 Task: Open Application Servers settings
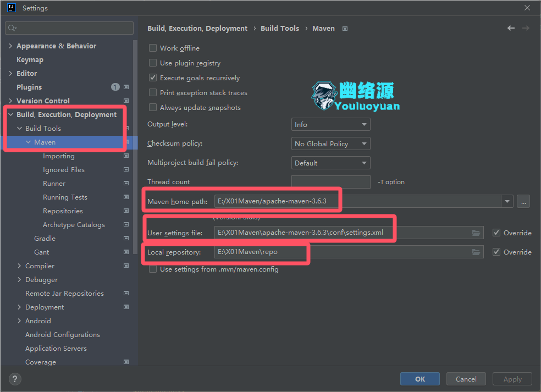click(56, 349)
